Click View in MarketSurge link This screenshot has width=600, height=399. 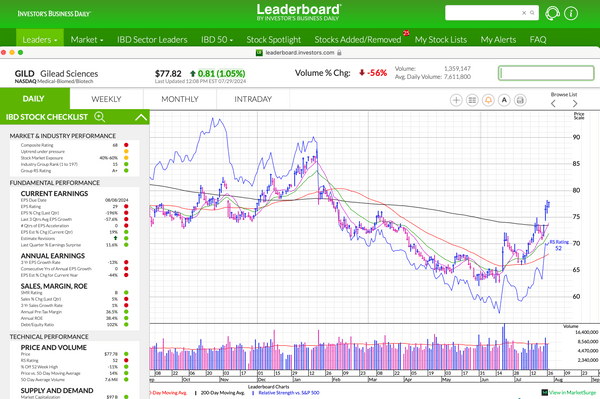coord(572,392)
